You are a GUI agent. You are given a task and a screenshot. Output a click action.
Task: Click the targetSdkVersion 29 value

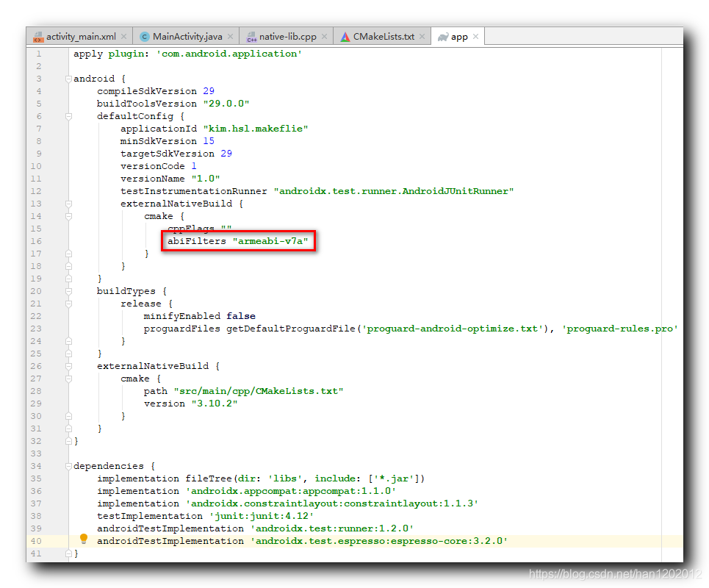point(226,154)
